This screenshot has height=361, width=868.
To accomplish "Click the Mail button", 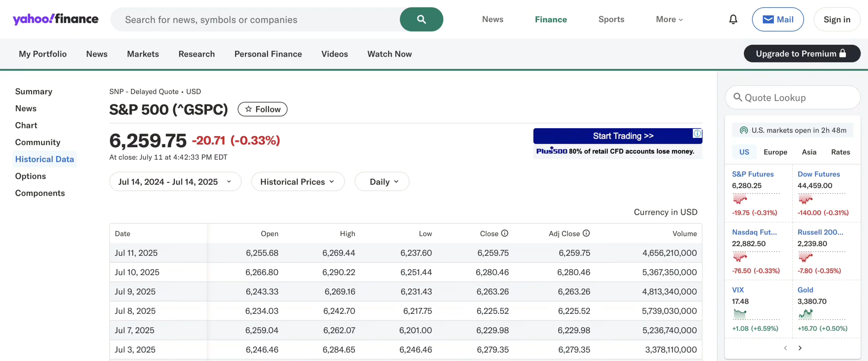I will coord(778,19).
